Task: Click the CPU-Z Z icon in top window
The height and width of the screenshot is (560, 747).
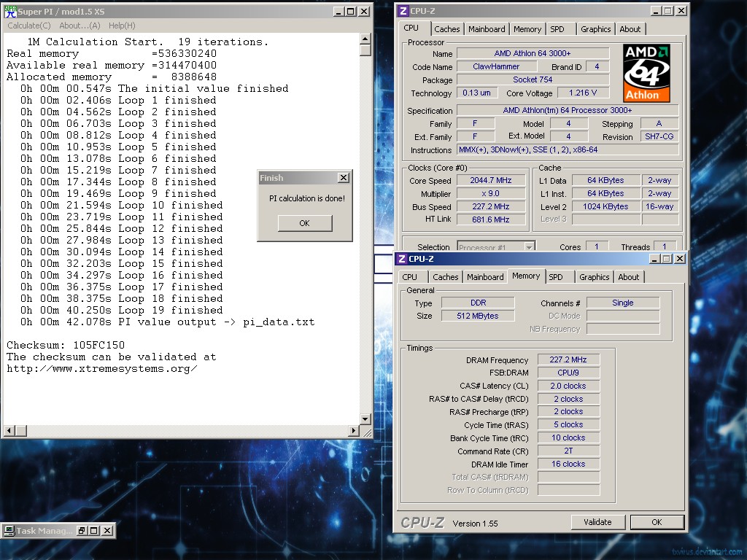Action: pyautogui.click(x=403, y=11)
